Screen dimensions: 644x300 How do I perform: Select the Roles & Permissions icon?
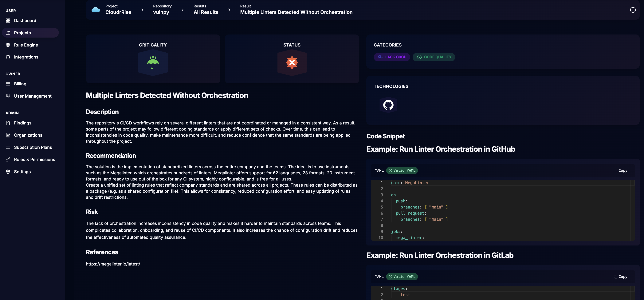point(8,159)
